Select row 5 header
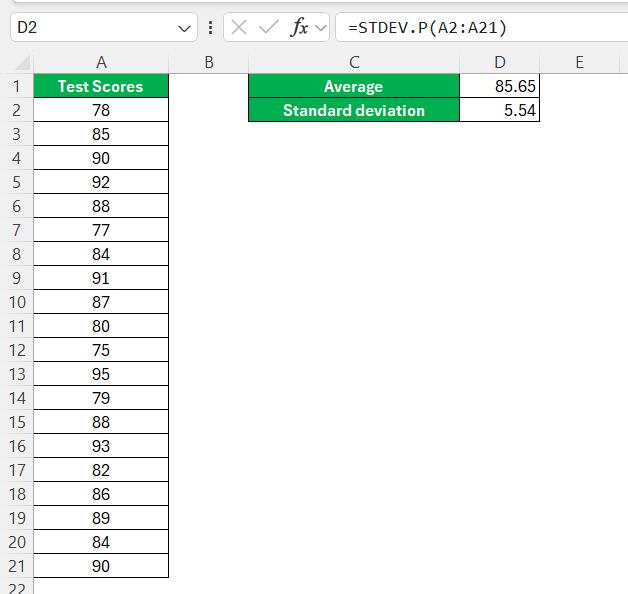Image resolution: width=628 pixels, height=594 pixels. pos(17,182)
